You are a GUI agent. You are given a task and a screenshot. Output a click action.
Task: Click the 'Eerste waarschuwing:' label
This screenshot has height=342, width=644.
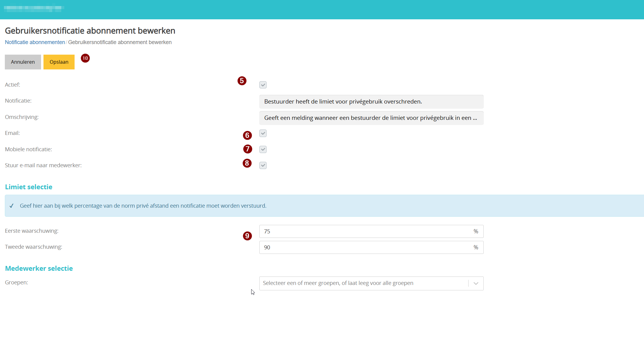tap(32, 231)
